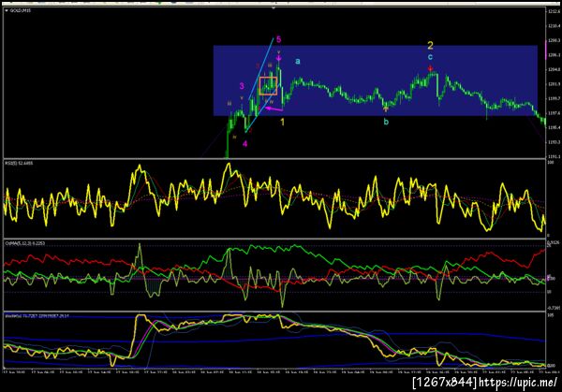Select the orange up arrow above label b
The image size is (562, 392).
pyautogui.click(x=386, y=109)
